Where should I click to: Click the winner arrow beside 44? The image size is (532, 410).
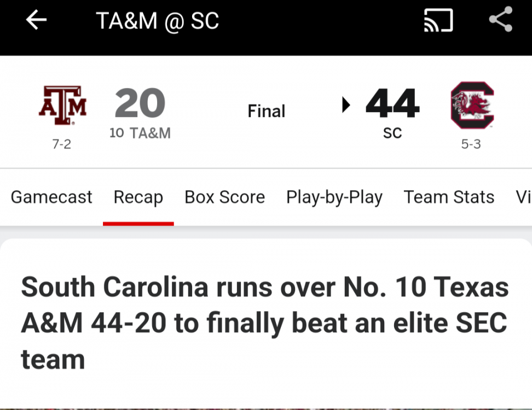tap(346, 104)
